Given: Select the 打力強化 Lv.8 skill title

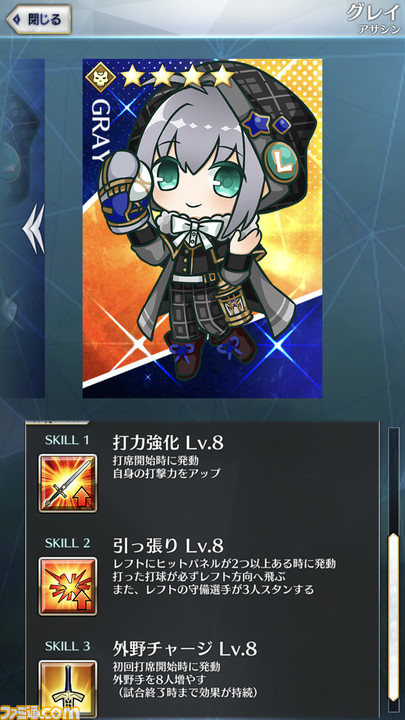Looking at the screenshot, I should [168, 443].
